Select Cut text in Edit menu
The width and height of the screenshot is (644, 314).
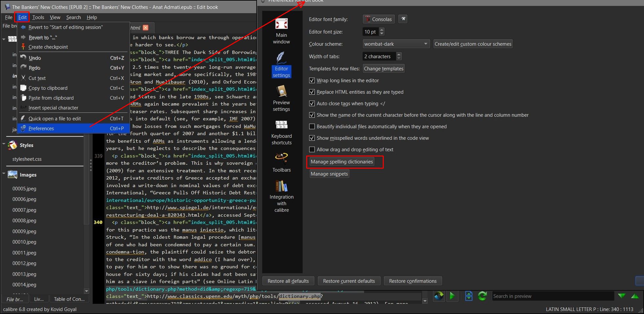click(74, 78)
